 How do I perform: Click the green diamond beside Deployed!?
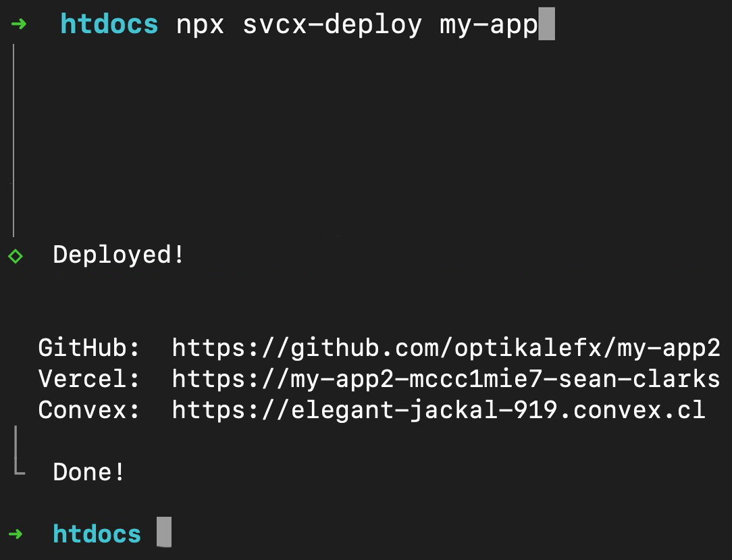[16, 256]
